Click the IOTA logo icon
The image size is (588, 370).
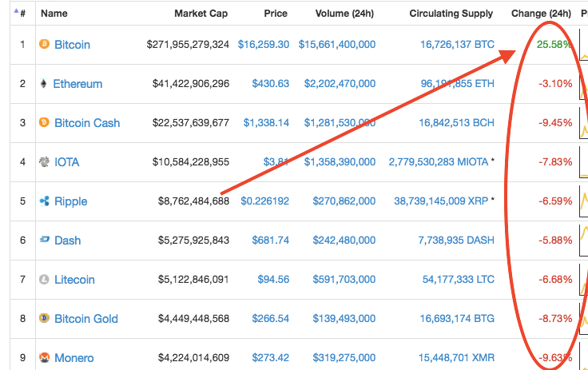point(44,161)
